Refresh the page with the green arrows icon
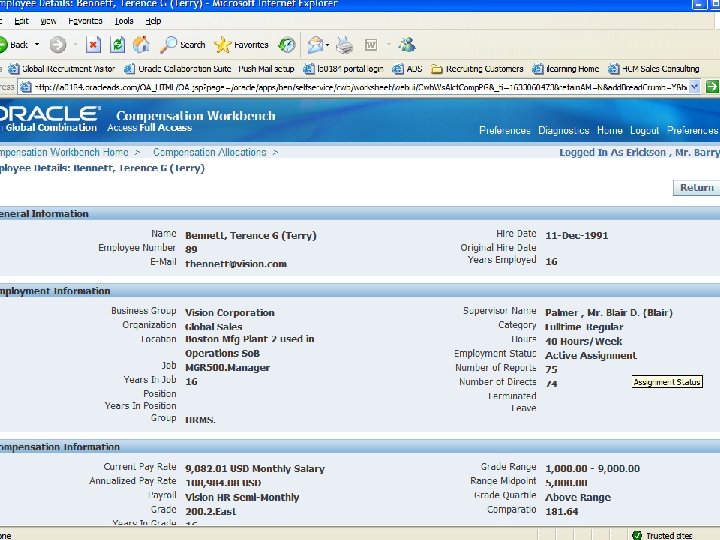This screenshot has height=540, width=720. click(118, 45)
